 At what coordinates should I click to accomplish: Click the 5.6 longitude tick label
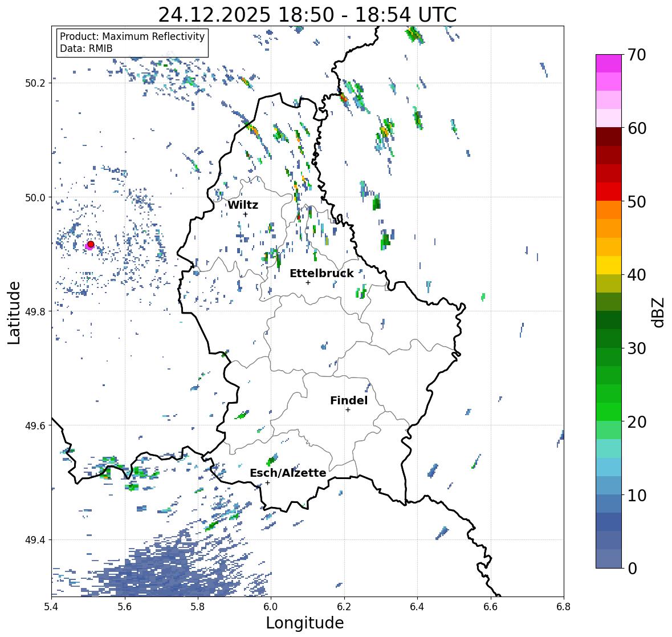pos(125,607)
